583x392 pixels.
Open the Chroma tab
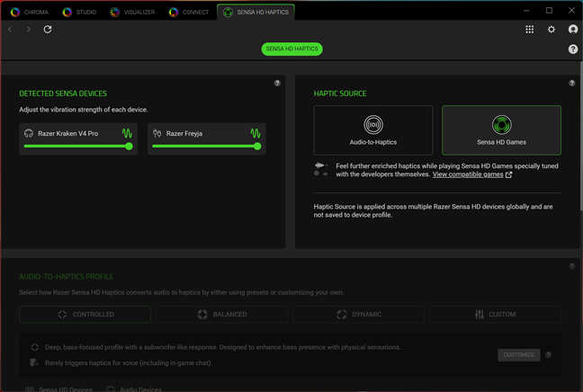pyautogui.click(x=30, y=13)
